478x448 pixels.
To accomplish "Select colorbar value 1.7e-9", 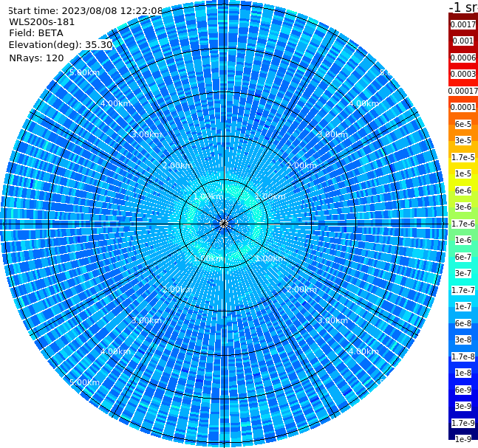I will point(463,423).
